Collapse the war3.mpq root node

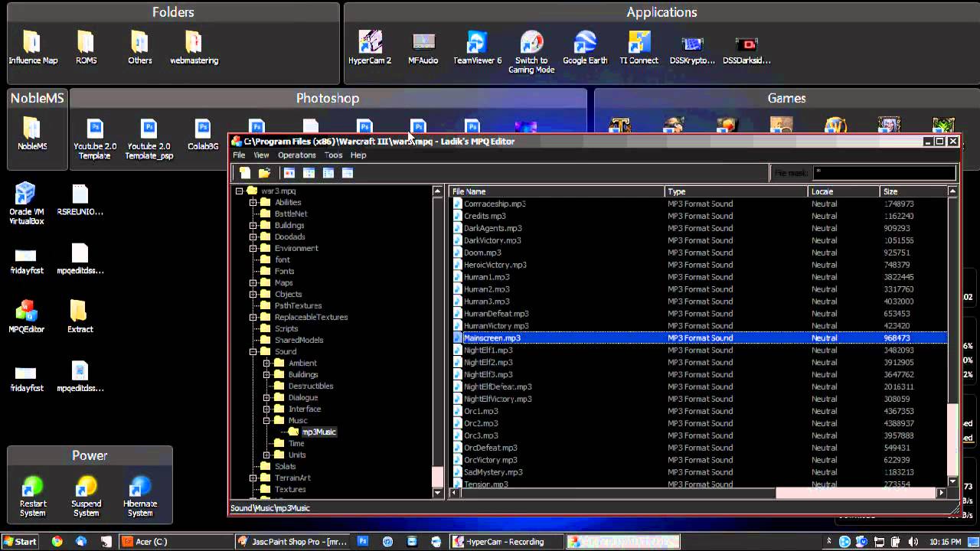pos(240,191)
